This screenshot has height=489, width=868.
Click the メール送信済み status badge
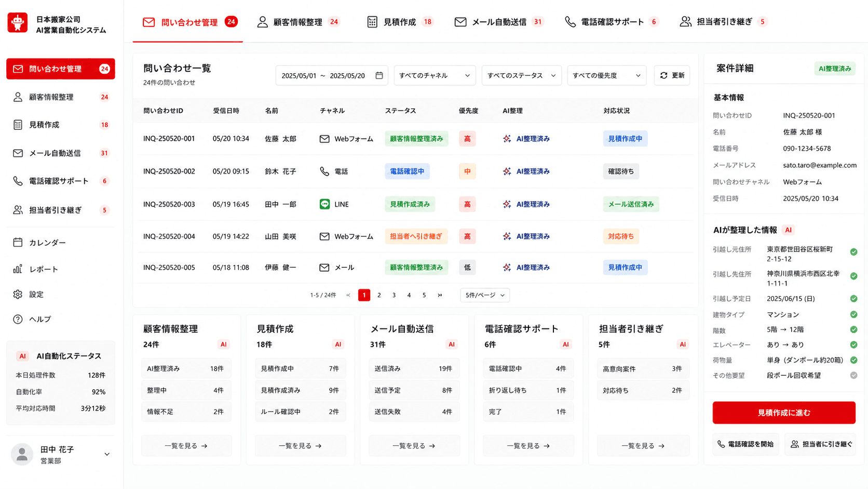[631, 204]
